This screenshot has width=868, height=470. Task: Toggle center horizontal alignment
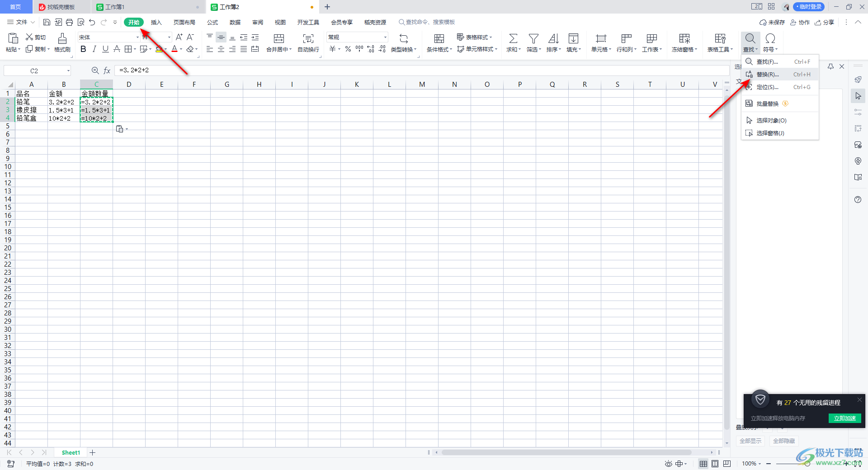tap(221, 49)
